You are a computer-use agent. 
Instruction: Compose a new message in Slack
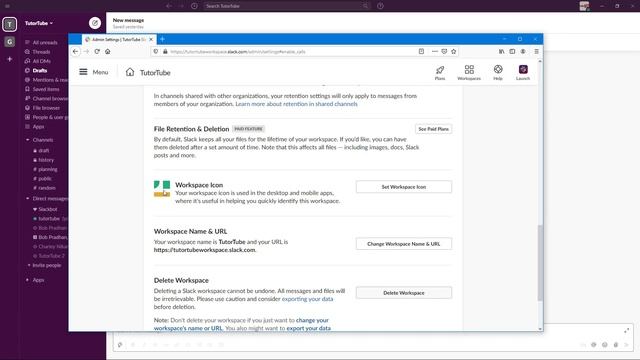pyautogui.click(x=95, y=23)
